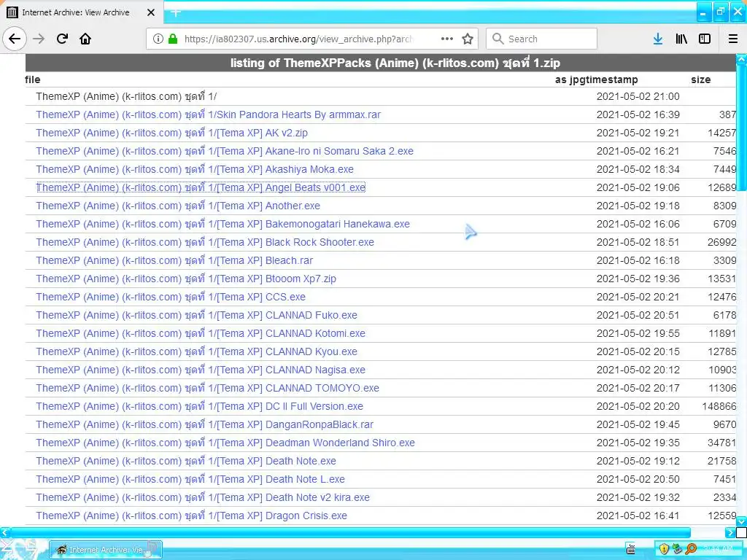This screenshot has height=560, width=747.
Task: Open the CCS.exe link
Action: (x=171, y=297)
